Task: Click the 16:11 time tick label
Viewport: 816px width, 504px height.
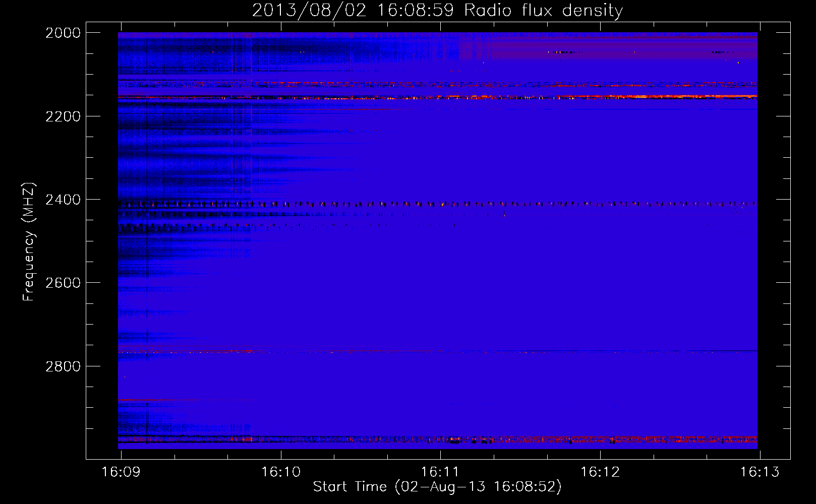Action: (440, 472)
